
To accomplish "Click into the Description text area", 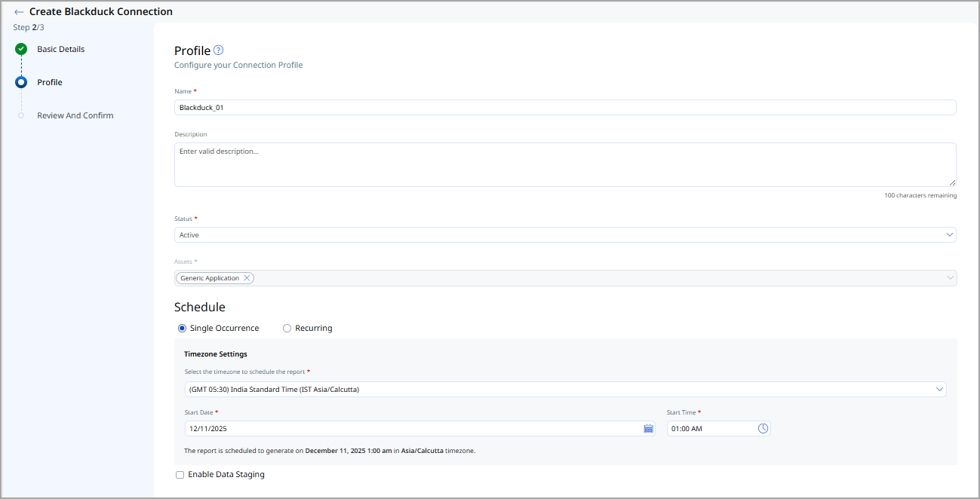I will pyautogui.click(x=565, y=164).
